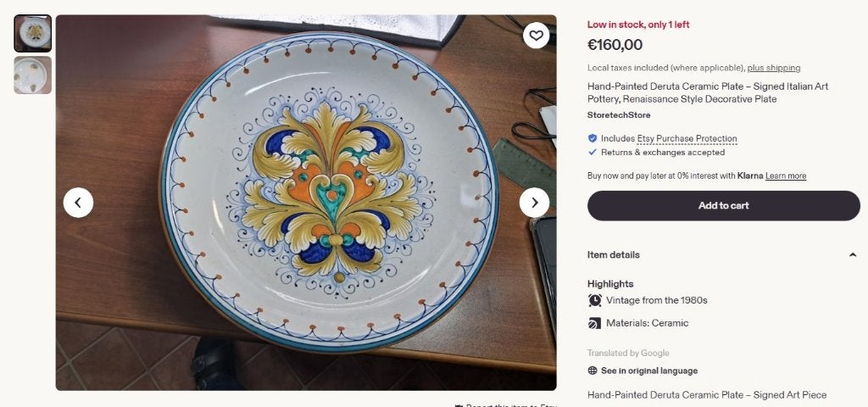The width and height of the screenshot is (868, 407).
Task: Collapse the Item details section
Action: click(x=853, y=254)
